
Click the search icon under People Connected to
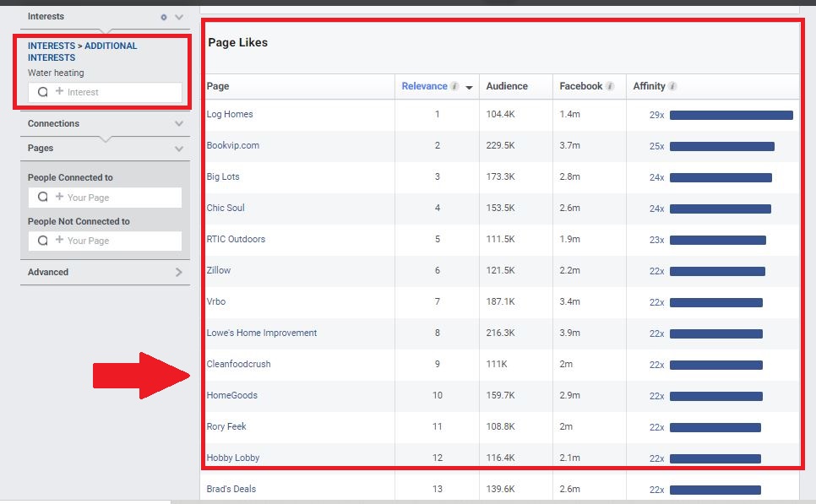[43, 197]
